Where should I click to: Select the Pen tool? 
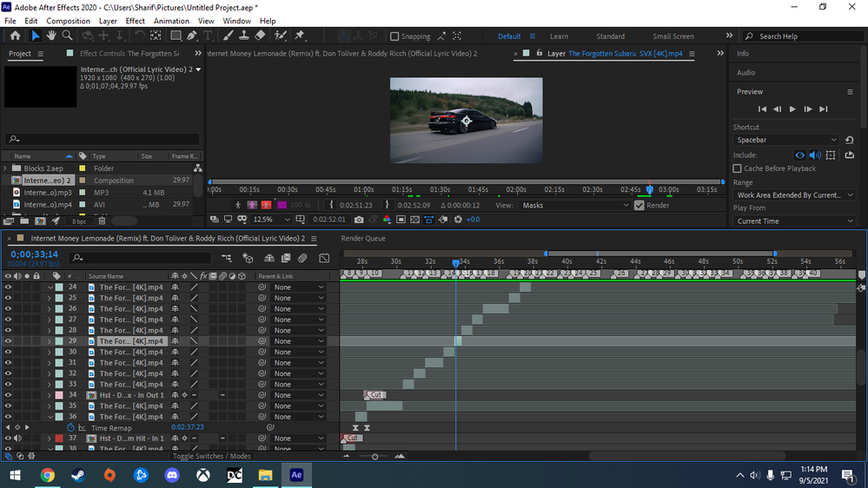[191, 36]
